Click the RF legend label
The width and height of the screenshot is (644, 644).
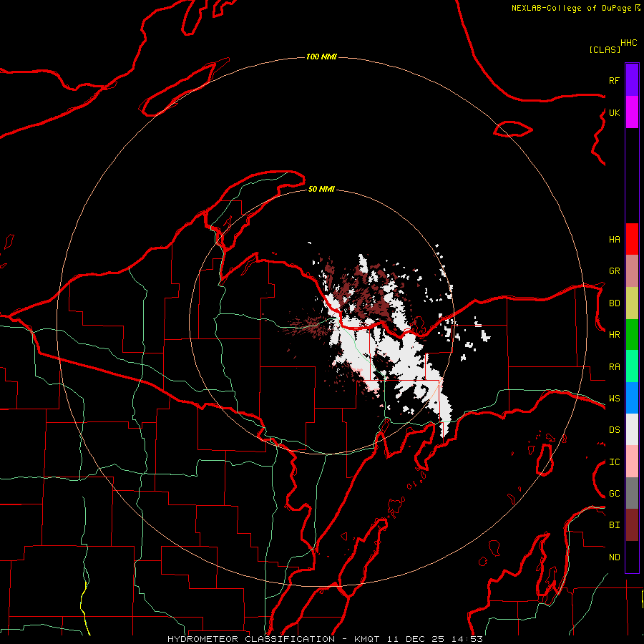tap(614, 80)
